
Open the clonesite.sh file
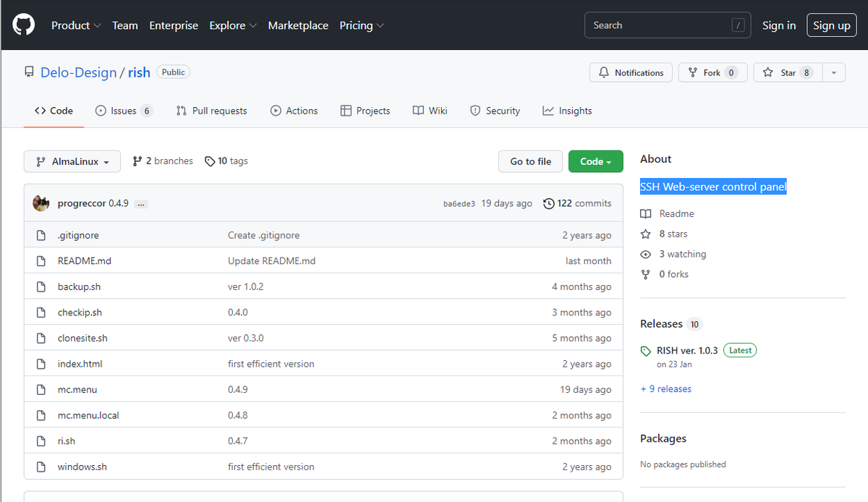click(82, 338)
